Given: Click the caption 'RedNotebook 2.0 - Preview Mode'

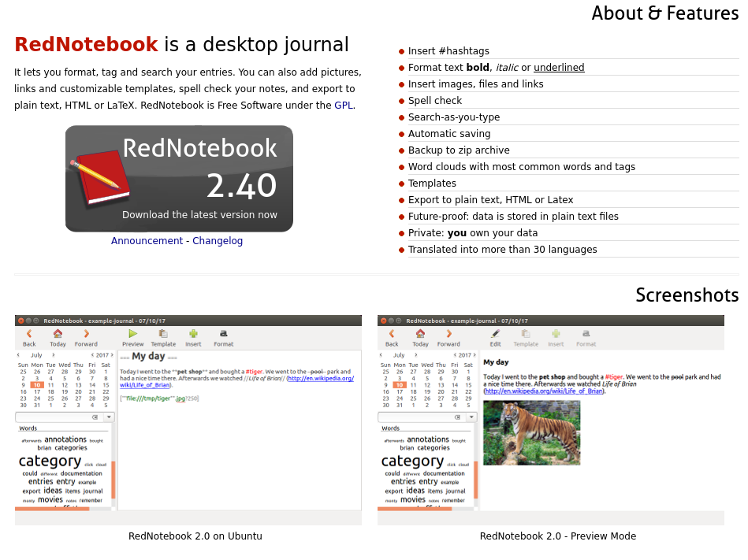Looking at the screenshot, I should [558, 536].
